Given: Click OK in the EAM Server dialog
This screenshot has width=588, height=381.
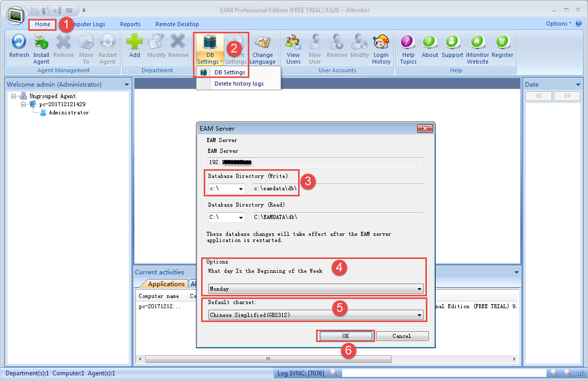Looking at the screenshot, I should click(345, 336).
